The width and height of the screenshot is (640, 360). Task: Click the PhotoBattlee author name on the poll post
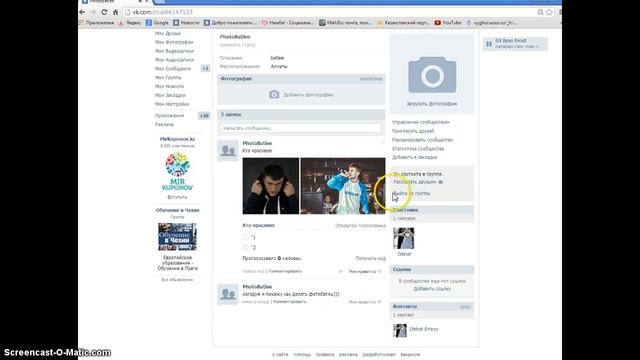coord(257,143)
